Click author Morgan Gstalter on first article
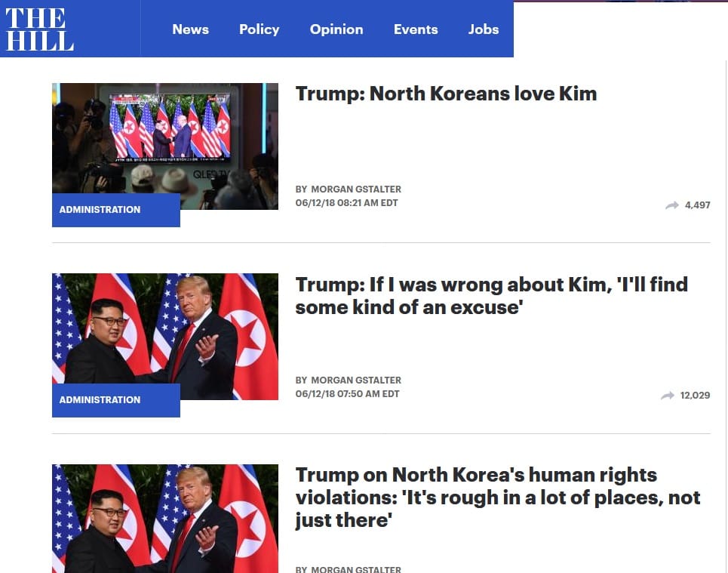 (355, 189)
